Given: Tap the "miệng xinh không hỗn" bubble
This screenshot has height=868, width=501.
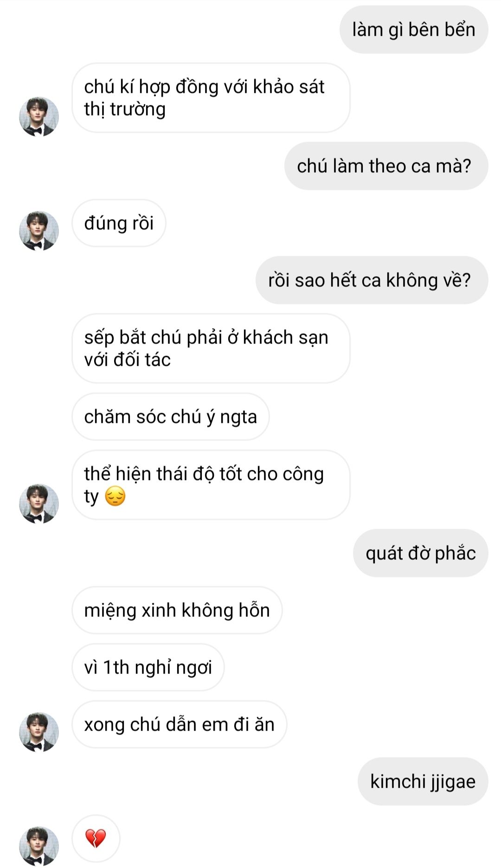Looking at the screenshot, I should [177, 610].
